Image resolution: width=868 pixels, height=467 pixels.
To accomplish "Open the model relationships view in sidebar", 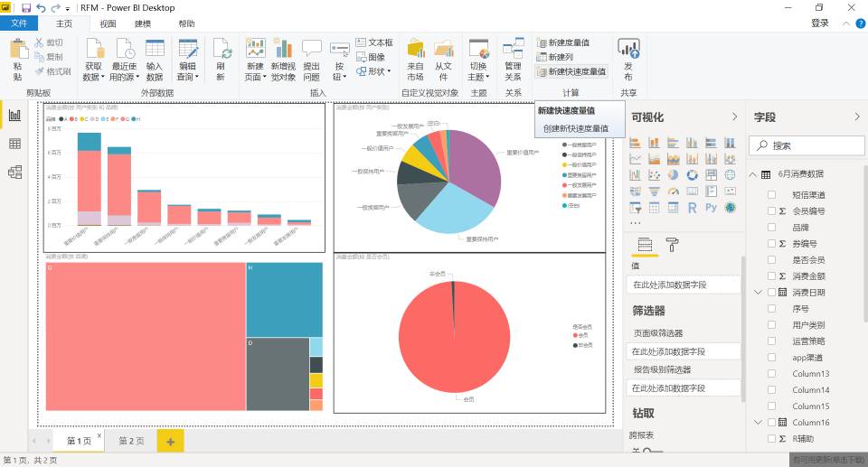I will click(15, 173).
